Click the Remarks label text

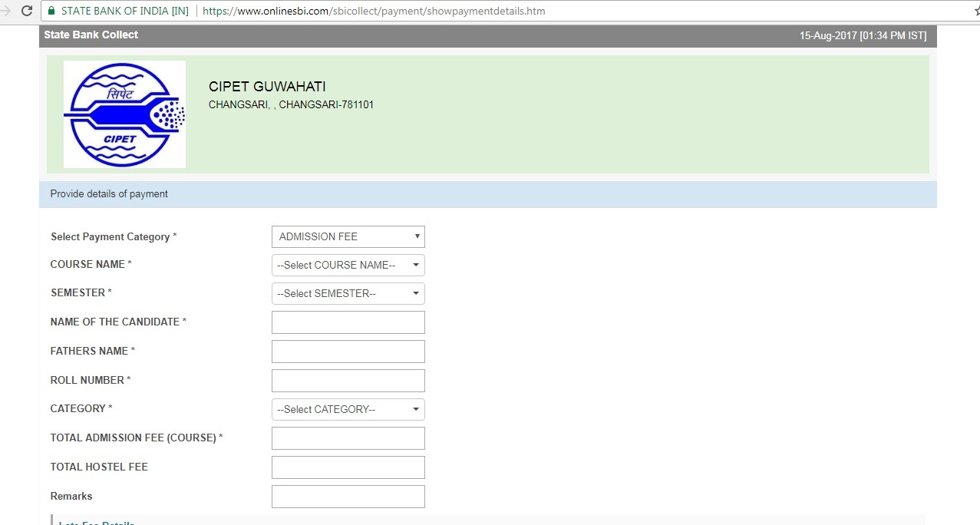coord(71,496)
